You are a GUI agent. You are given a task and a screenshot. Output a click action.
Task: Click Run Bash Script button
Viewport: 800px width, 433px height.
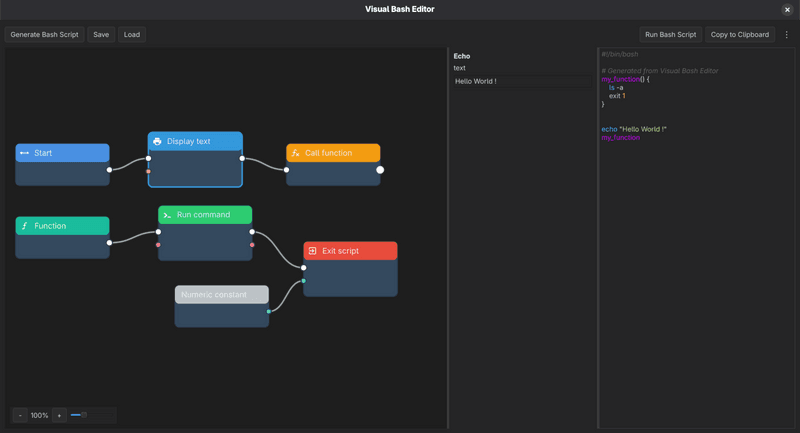pyautogui.click(x=670, y=35)
